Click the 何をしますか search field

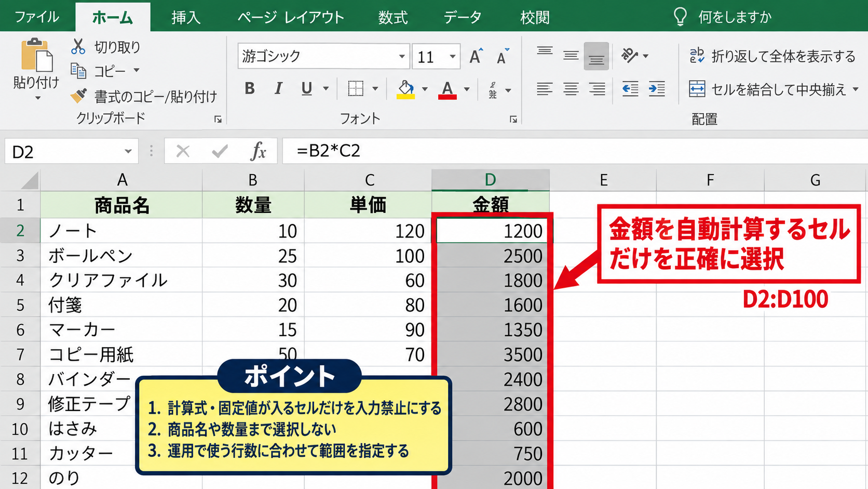(x=735, y=17)
